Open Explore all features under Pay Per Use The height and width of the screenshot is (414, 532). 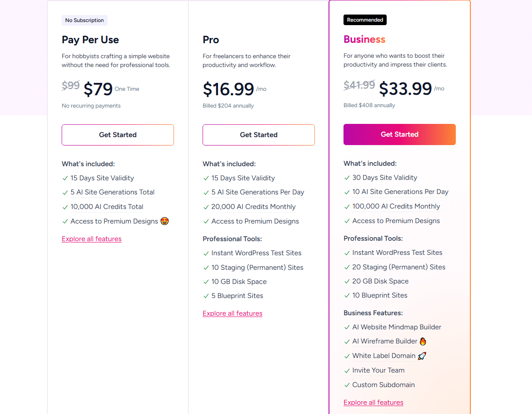pos(92,239)
